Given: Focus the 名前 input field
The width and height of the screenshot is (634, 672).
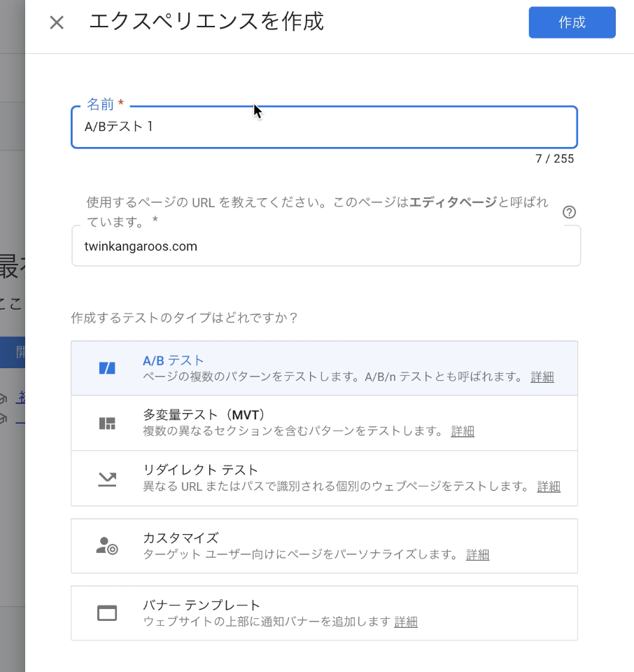Looking at the screenshot, I should click(324, 127).
